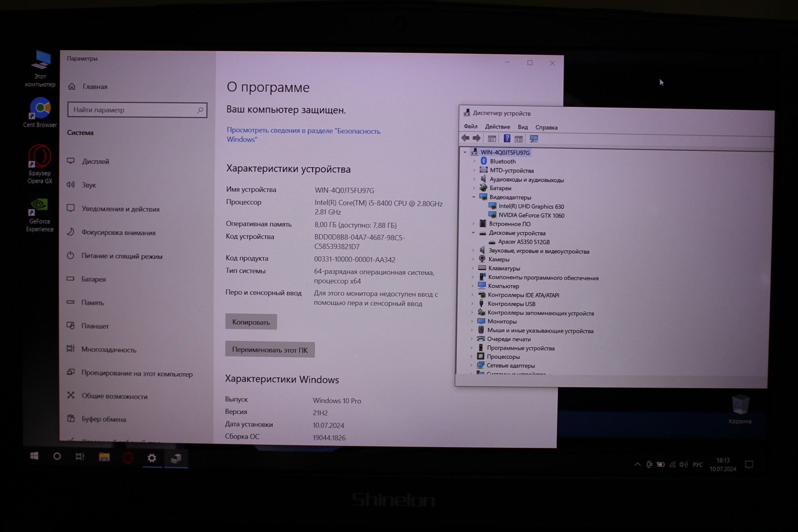Click the Переименовать этот ПК button
This screenshot has height=532, width=798.
[x=270, y=350]
